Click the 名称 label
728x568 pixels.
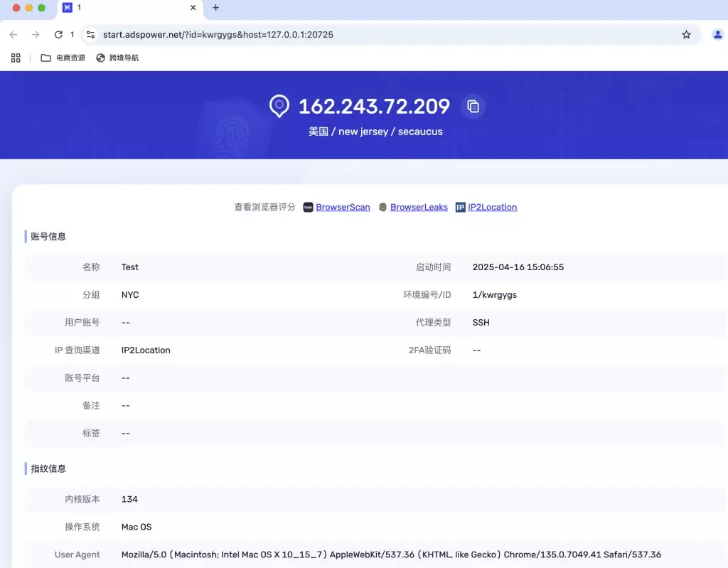click(x=91, y=267)
